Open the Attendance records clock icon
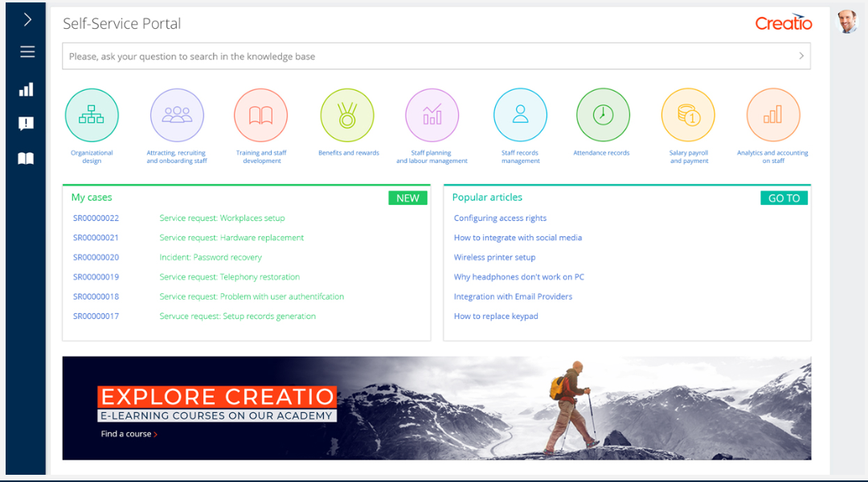 pyautogui.click(x=602, y=116)
